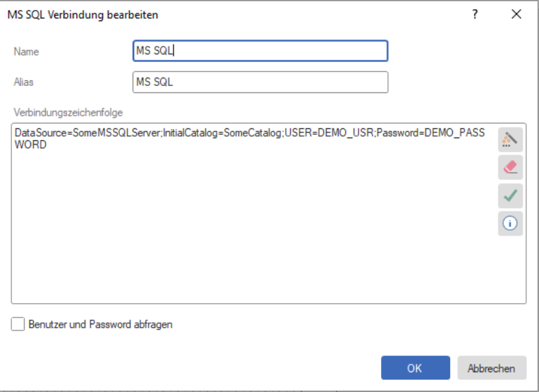This screenshot has height=392, width=539.
Task: Click the InitialCatalog=SomeCatalog part of the string
Action: click(x=222, y=133)
